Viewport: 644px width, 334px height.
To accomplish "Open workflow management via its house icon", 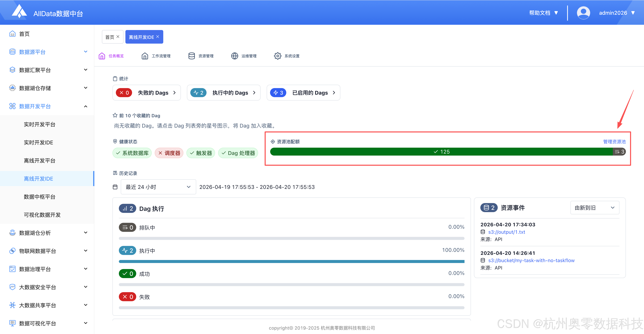I will coord(145,56).
